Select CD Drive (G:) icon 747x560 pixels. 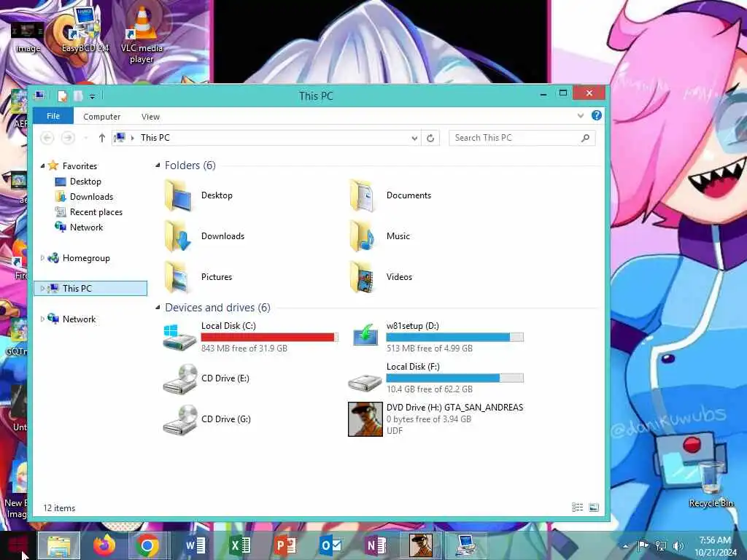click(179, 419)
